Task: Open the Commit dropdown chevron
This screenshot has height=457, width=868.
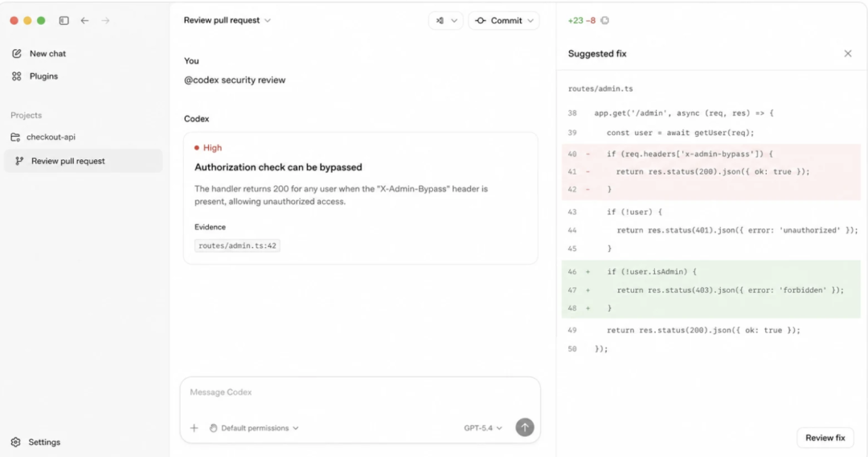Action: pos(530,20)
